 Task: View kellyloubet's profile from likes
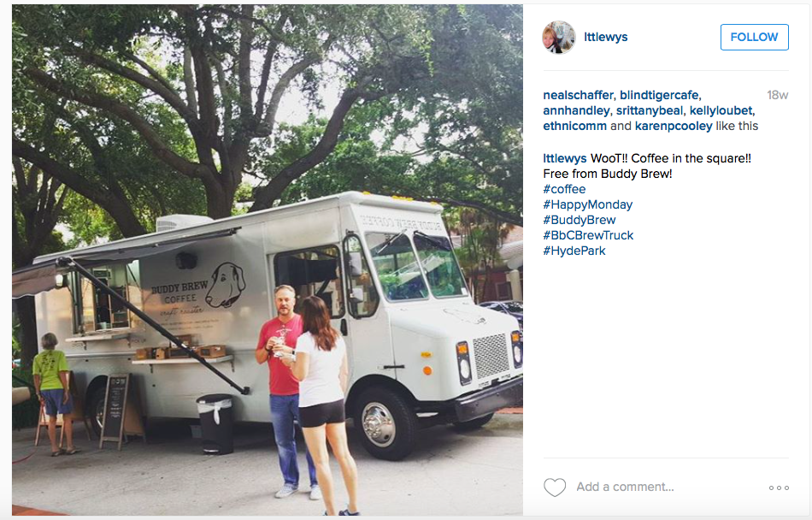coord(721,111)
